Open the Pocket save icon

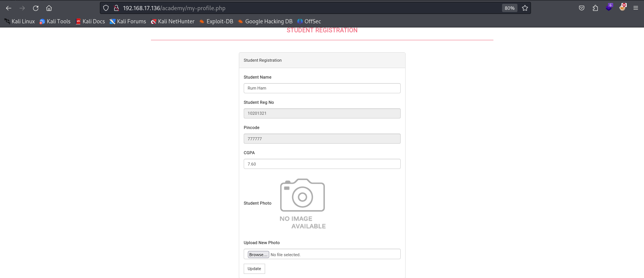click(x=582, y=8)
